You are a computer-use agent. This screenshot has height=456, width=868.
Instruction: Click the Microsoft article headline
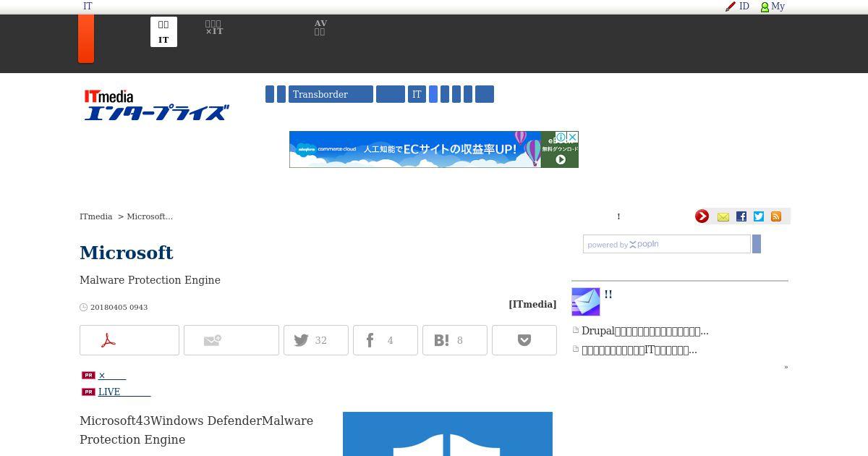[x=127, y=253]
